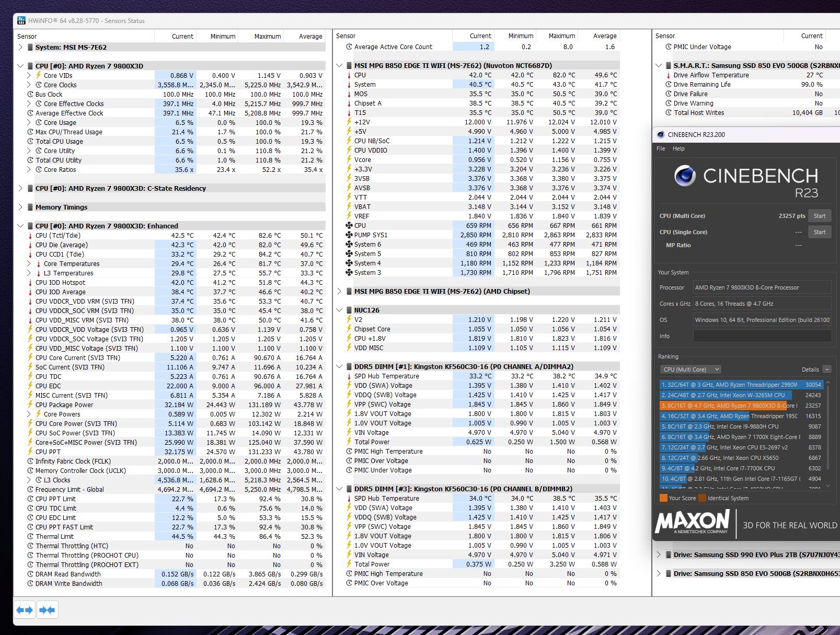840x635 pixels.
Task: Click the icon beside Thermal Throttling (HTC)
Action: pyautogui.click(x=30, y=546)
